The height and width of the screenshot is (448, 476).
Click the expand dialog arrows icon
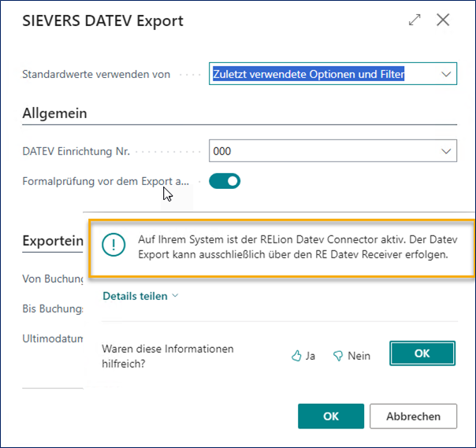[x=415, y=20]
